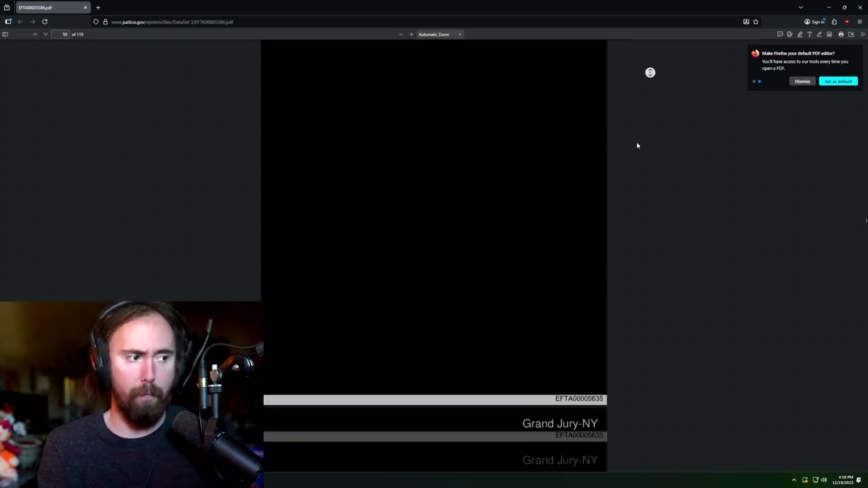868x488 pixels.
Task: Sign in to Firefox account
Action: tap(814, 22)
